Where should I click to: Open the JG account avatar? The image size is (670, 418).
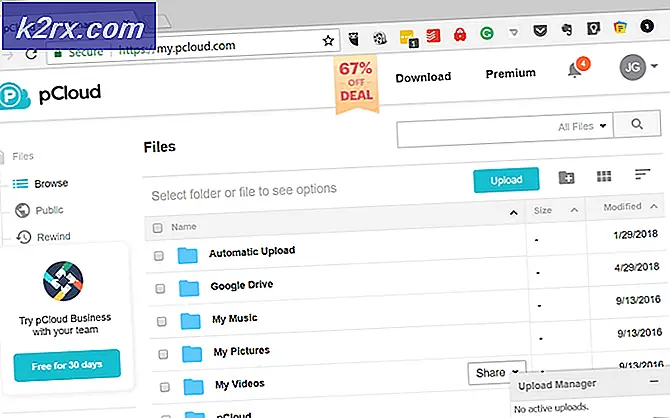click(x=633, y=67)
